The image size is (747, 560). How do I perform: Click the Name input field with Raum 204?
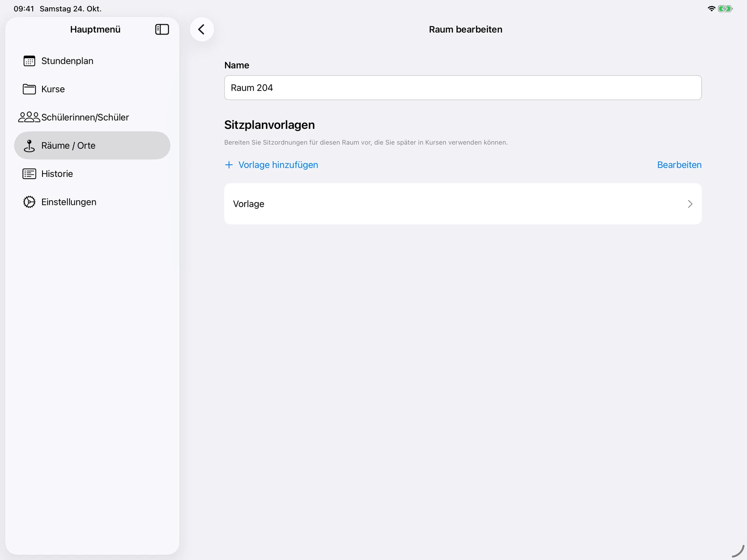pyautogui.click(x=463, y=88)
